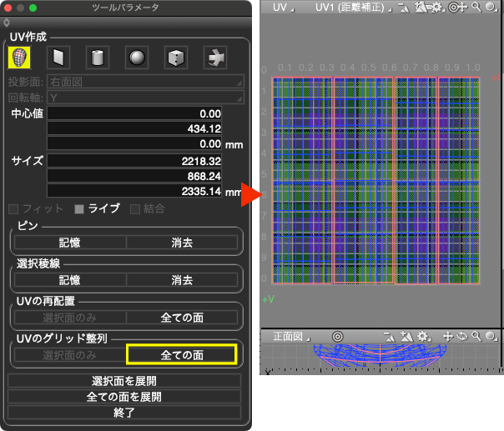Image resolution: width=504 pixels, height=431 pixels.
Task: Click the move/pan icon in front view
Action: (447, 336)
